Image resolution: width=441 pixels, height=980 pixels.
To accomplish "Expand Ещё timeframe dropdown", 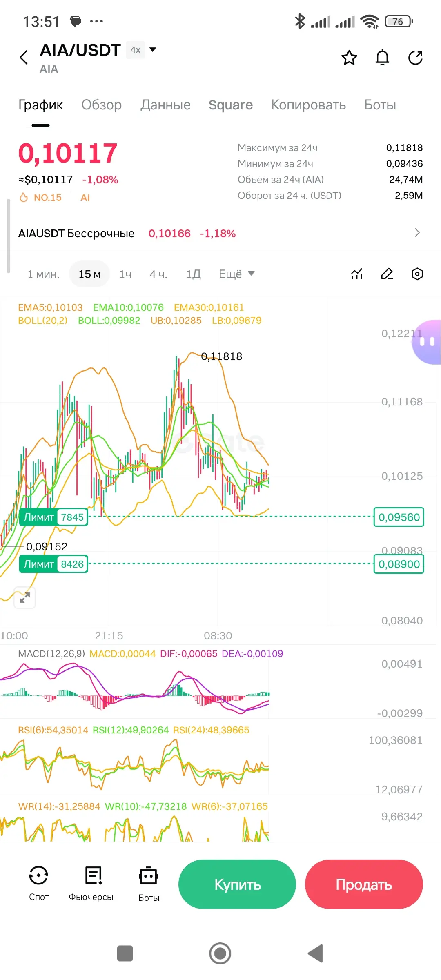I will 237,274.
